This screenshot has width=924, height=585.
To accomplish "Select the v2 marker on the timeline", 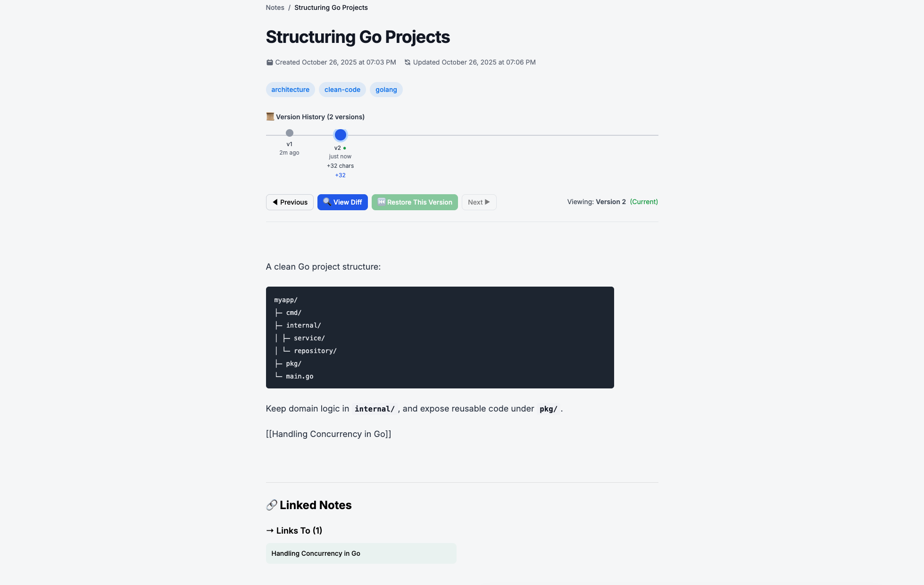I will pos(340,135).
